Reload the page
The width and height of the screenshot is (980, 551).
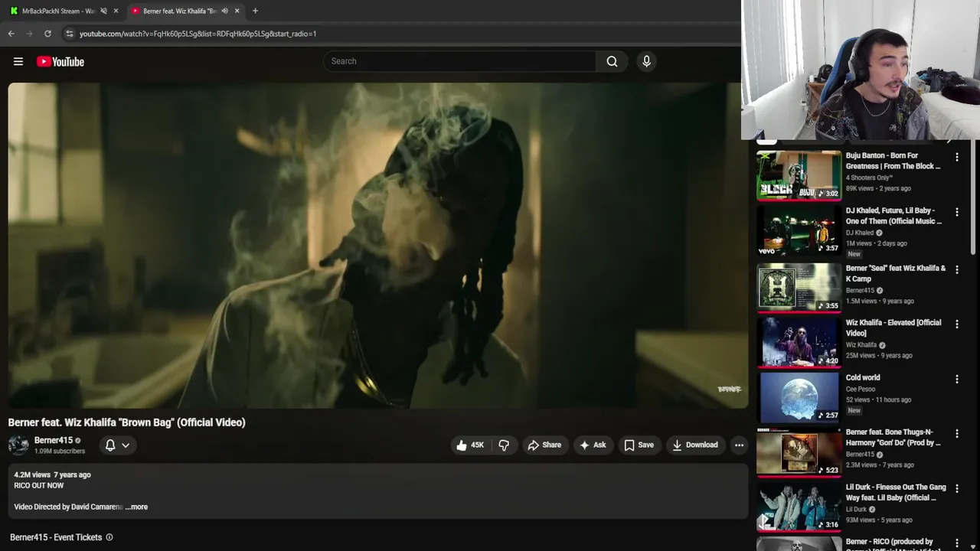tap(47, 34)
